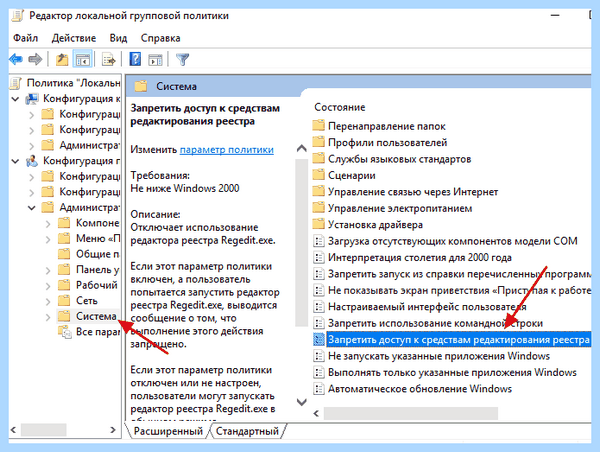Expand the Рабочий стол tree folder
This screenshot has height=452, width=600.
tap(48, 286)
